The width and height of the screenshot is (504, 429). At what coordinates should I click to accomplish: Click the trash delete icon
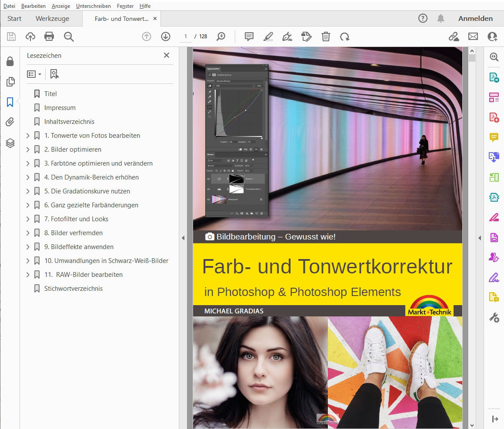[x=326, y=37]
